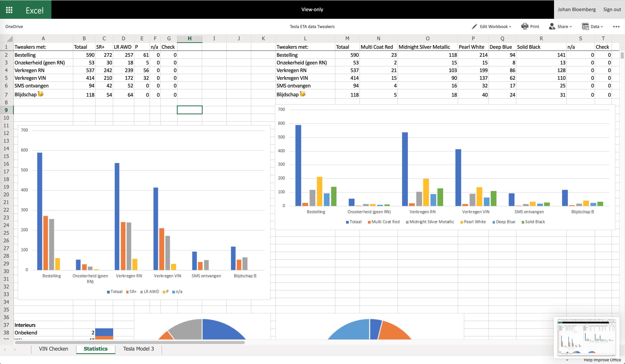Click the selected cell H9
Viewport: 625px width, 364px height.
click(x=190, y=110)
